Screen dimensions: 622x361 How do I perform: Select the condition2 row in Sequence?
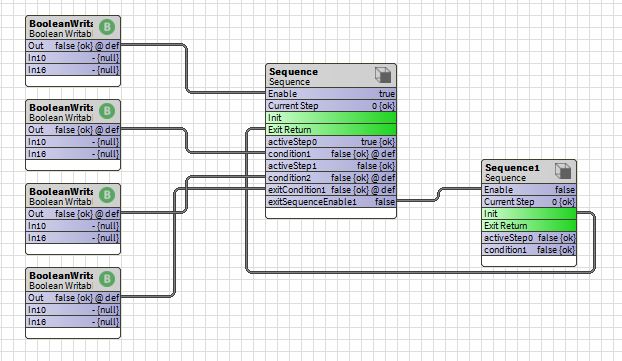(331, 178)
